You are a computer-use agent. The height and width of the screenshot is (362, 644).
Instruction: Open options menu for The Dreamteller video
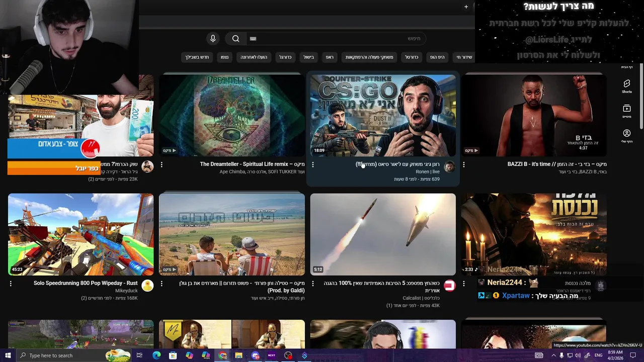point(162,164)
